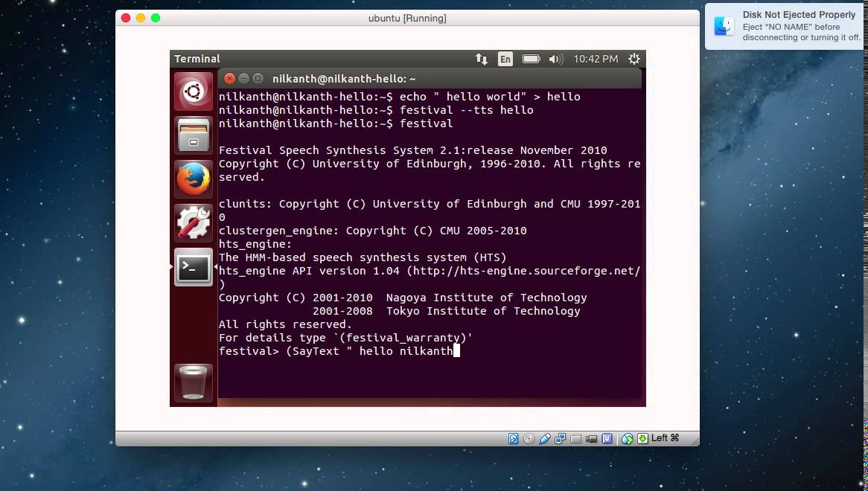Click VirtualBox hard disk activity status icon
The width and height of the screenshot is (868, 491).
(x=513, y=438)
